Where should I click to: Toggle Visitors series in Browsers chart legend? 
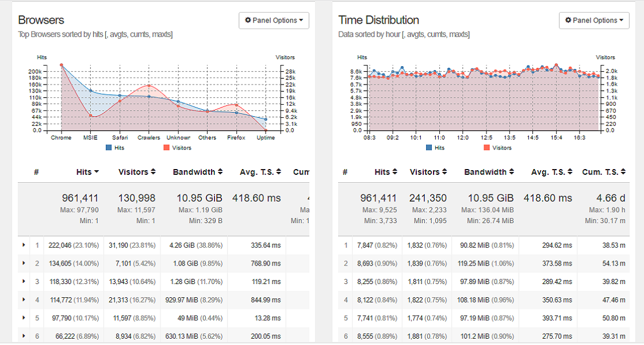point(177,148)
